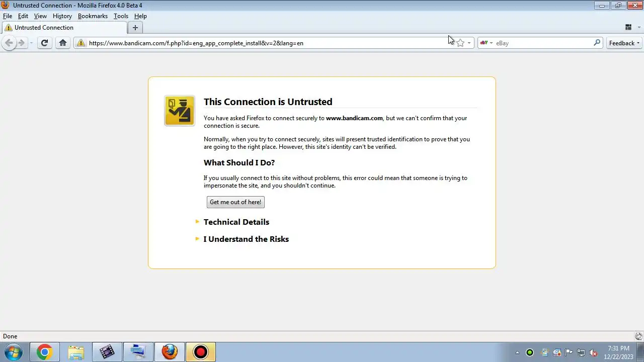This screenshot has height=362, width=644.
Task: Click the warning icon on the tab
Action: tap(8, 28)
